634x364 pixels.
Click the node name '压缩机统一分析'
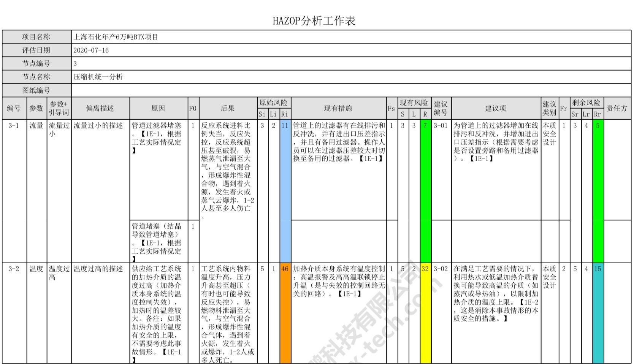point(98,77)
